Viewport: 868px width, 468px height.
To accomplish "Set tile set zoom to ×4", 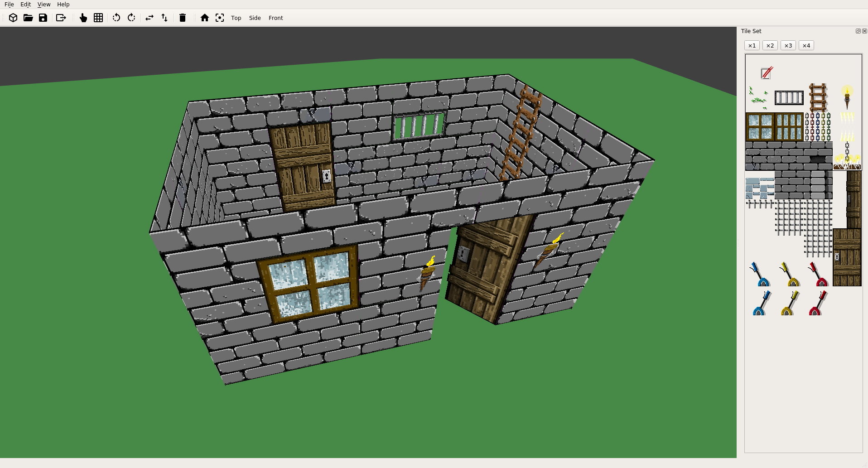I will [806, 45].
